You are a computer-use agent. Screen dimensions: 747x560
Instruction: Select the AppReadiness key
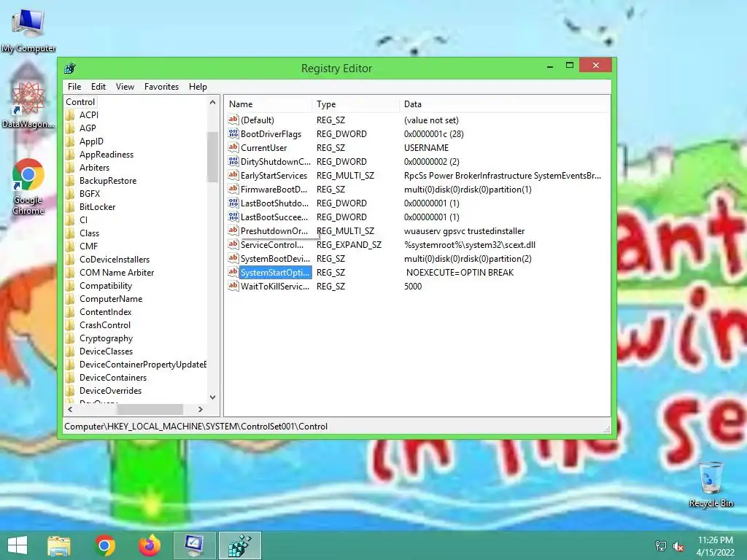point(107,155)
